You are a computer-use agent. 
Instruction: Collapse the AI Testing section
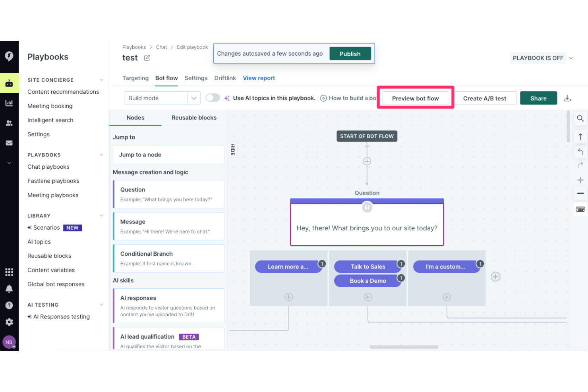(x=101, y=305)
